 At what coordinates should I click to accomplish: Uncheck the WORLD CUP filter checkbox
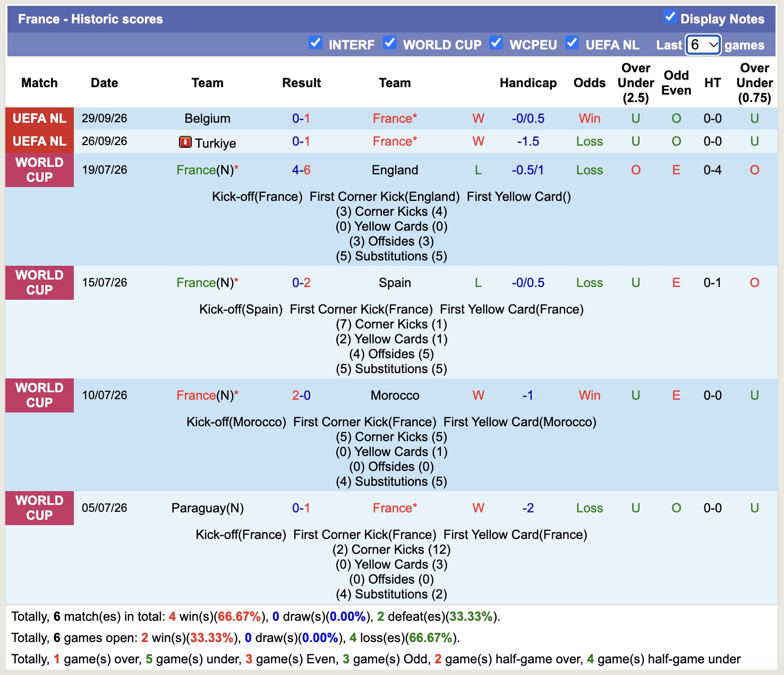click(389, 43)
